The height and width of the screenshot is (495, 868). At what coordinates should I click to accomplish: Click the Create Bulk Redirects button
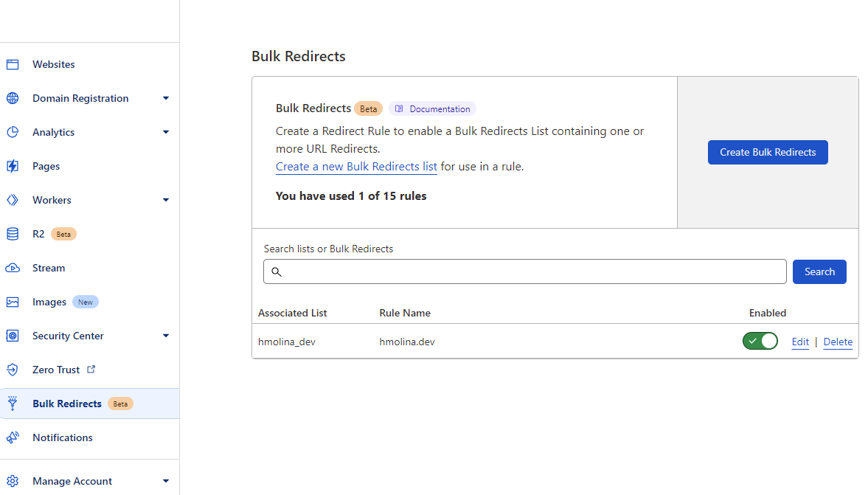(768, 152)
